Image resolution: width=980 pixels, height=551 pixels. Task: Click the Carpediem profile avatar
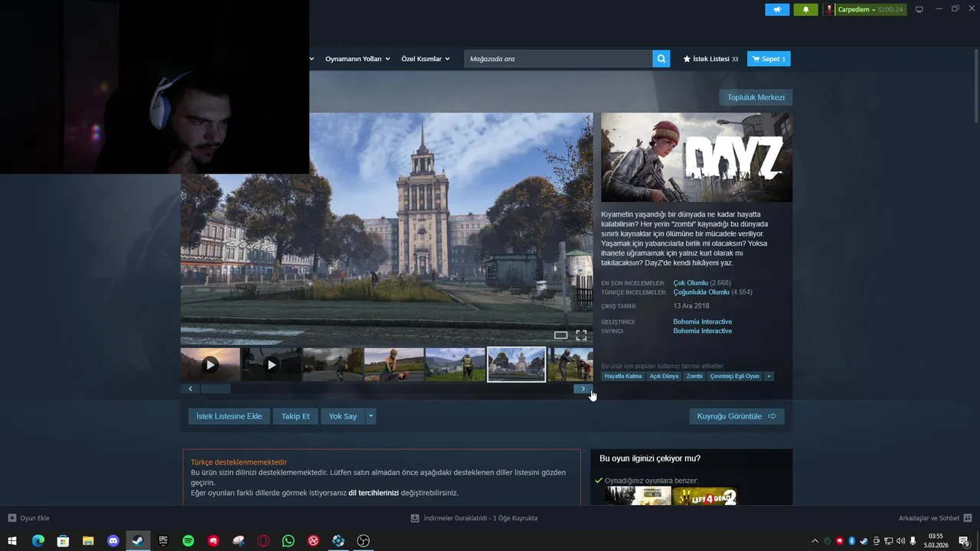[829, 9]
